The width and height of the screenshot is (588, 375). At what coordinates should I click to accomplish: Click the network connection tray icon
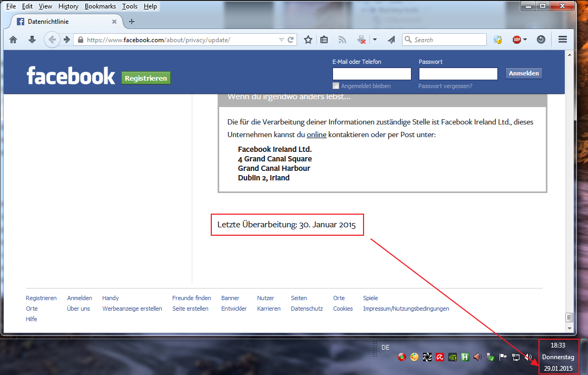516,358
